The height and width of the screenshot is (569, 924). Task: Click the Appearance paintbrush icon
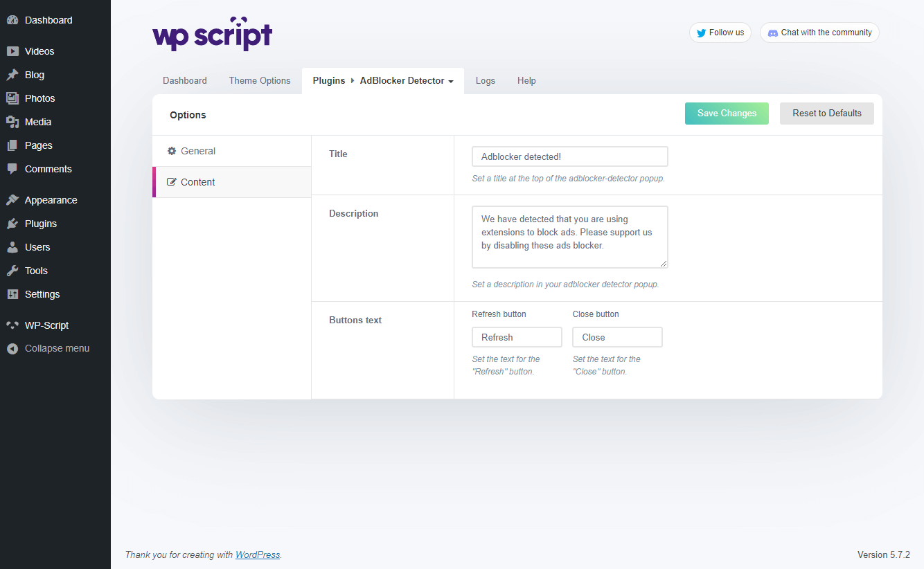coord(12,200)
